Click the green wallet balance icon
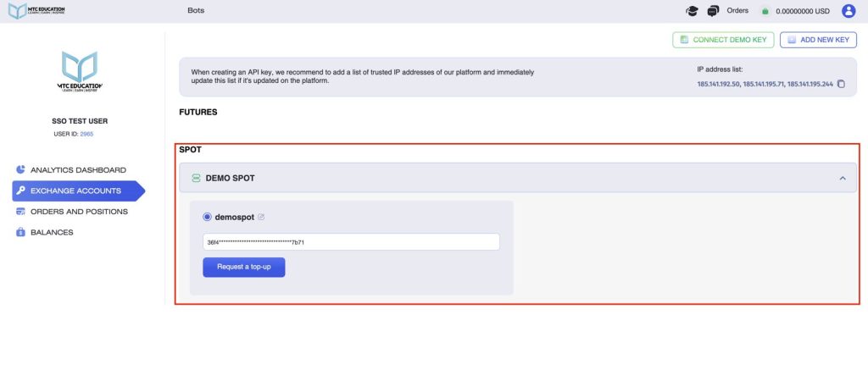868x381 pixels. pos(765,11)
